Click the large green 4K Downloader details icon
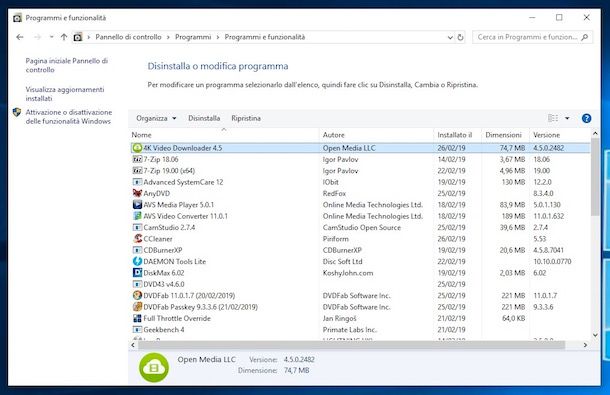The height and width of the screenshot is (395, 610). [x=154, y=367]
